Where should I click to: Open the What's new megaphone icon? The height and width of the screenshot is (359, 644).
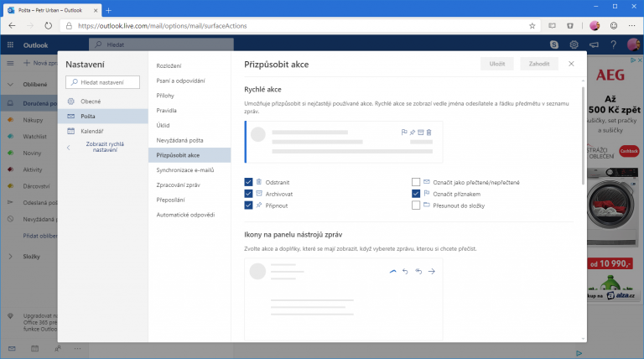click(x=594, y=44)
